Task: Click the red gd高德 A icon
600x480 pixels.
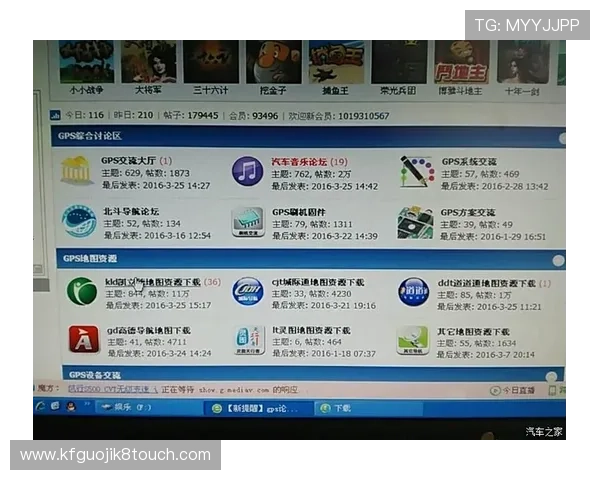Action: click(83, 339)
